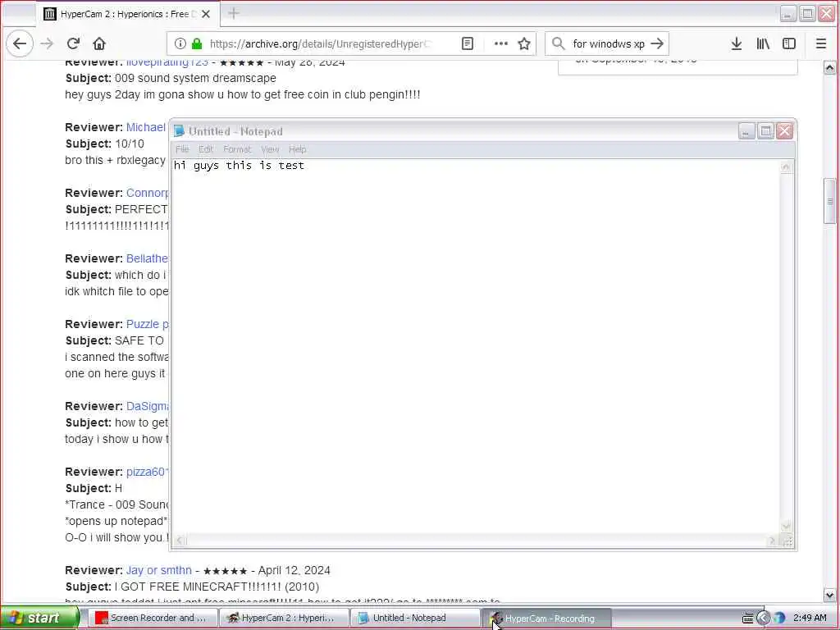Open reviewer Jay or smthn profile link
Viewport: 840px width, 630px height.
159,571
